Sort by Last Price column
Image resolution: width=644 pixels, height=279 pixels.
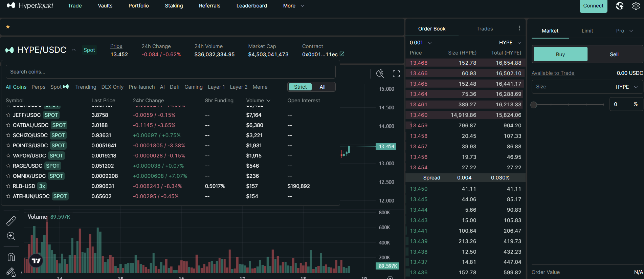[103, 101]
